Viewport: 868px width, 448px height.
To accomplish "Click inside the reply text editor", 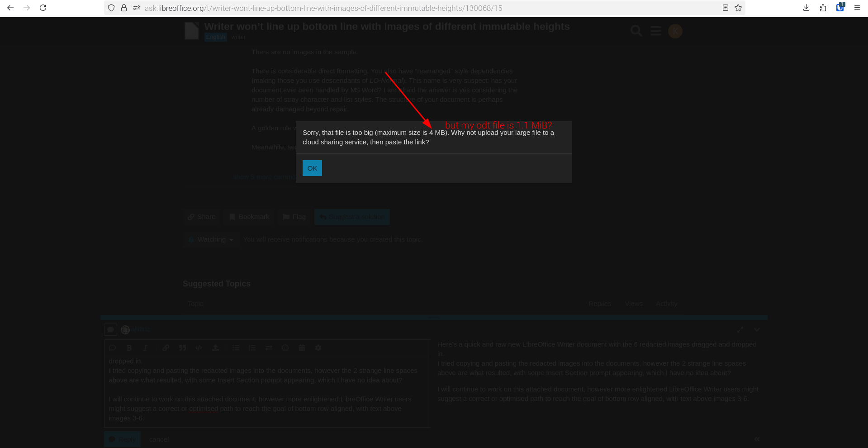I will coord(267,389).
